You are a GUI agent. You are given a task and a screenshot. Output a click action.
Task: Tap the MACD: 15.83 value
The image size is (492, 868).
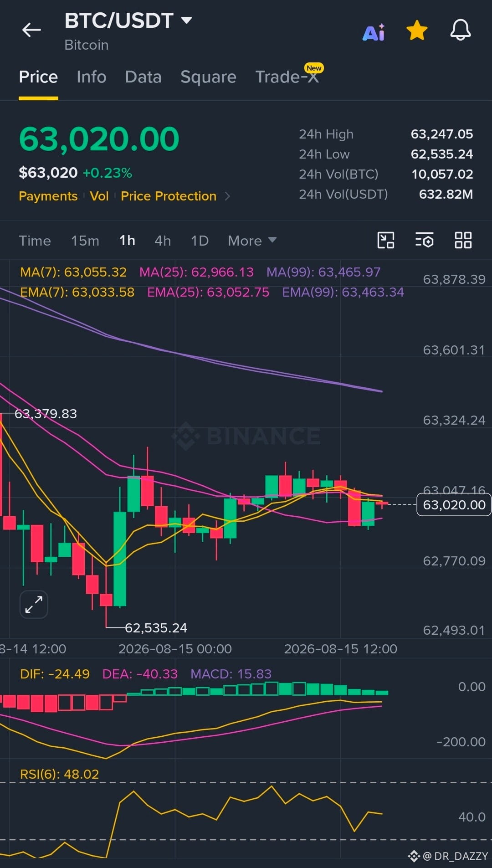point(231,674)
